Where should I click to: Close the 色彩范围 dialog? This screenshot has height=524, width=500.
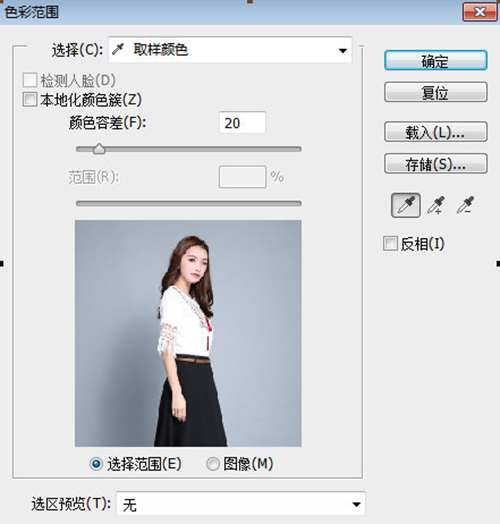pyautogui.click(x=480, y=12)
